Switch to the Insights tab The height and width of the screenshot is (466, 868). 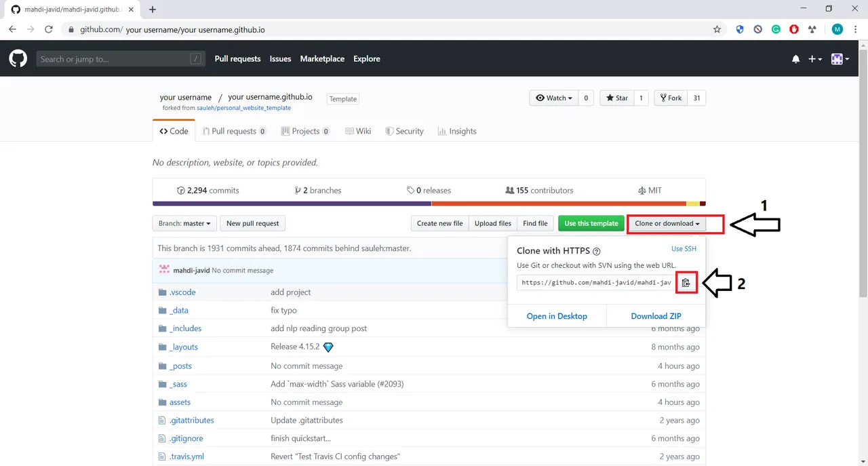(457, 131)
